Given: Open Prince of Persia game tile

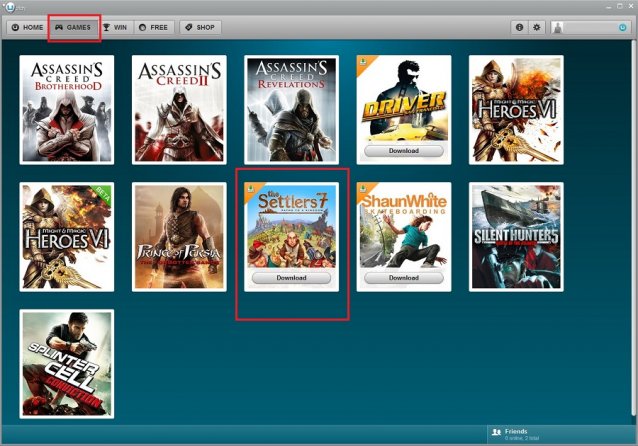Looking at the screenshot, I should [x=179, y=236].
